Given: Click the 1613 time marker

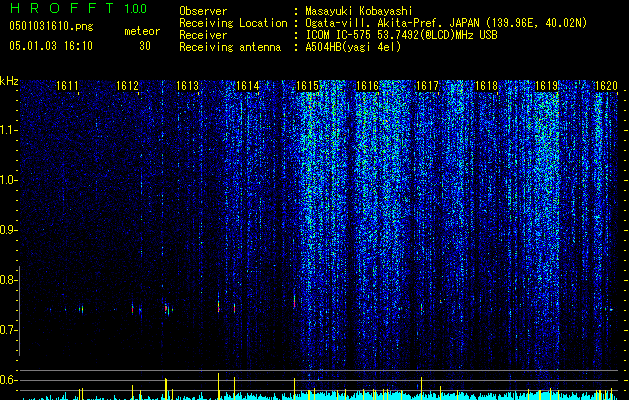Looking at the screenshot, I should (x=188, y=86).
